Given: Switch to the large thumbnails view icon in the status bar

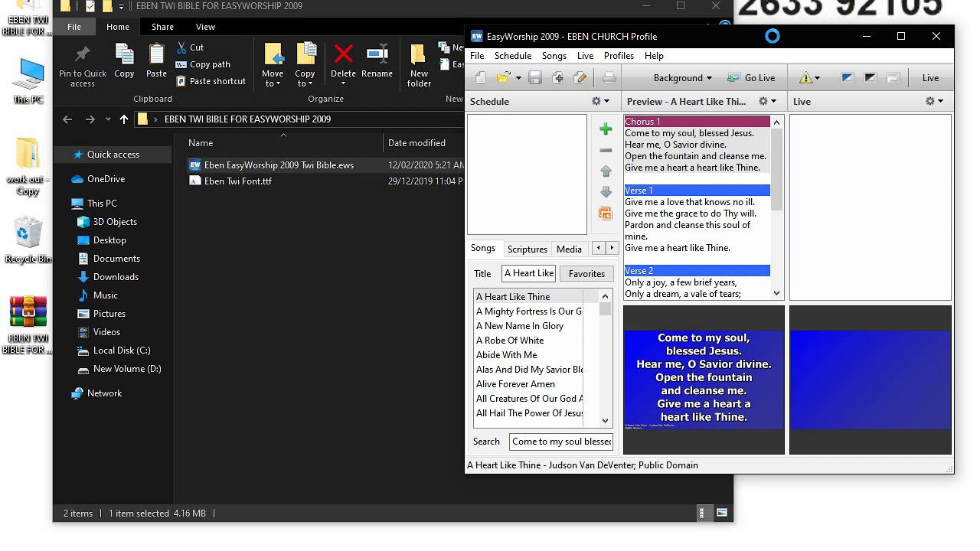Looking at the screenshot, I should 721,514.
